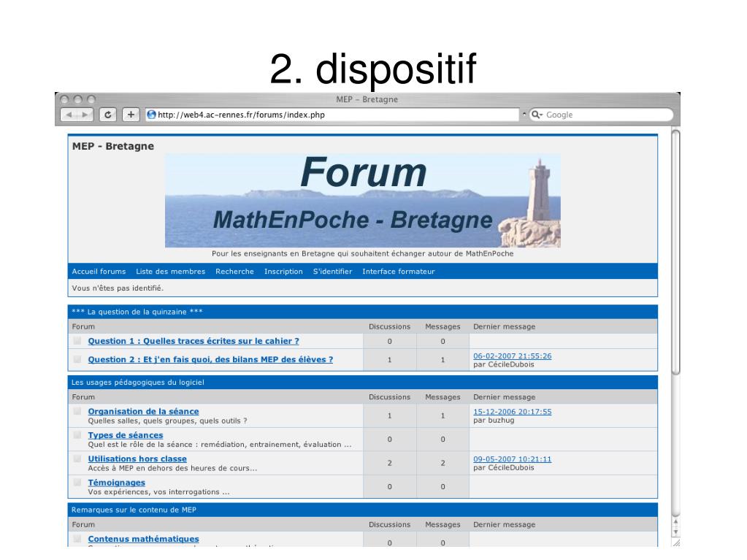Click the MEP - Bretagne page title

pos(113,146)
